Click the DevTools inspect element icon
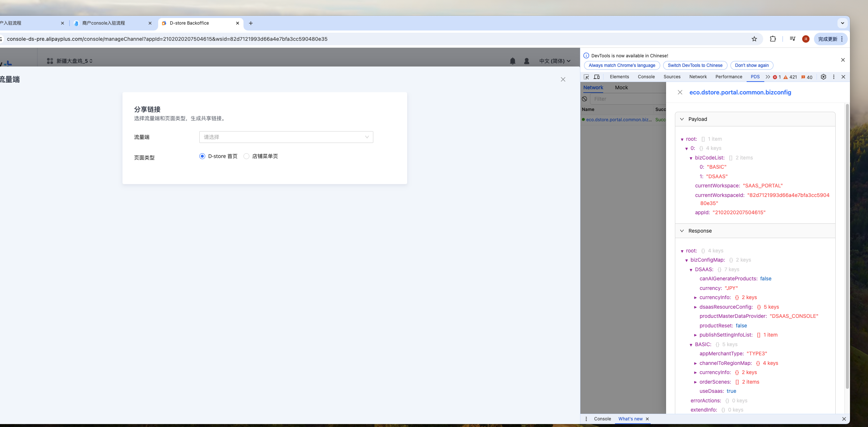The height and width of the screenshot is (427, 868). pos(586,77)
